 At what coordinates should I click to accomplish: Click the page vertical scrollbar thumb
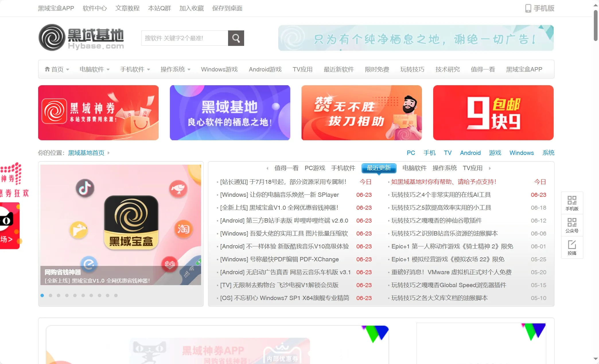(x=596, y=26)
